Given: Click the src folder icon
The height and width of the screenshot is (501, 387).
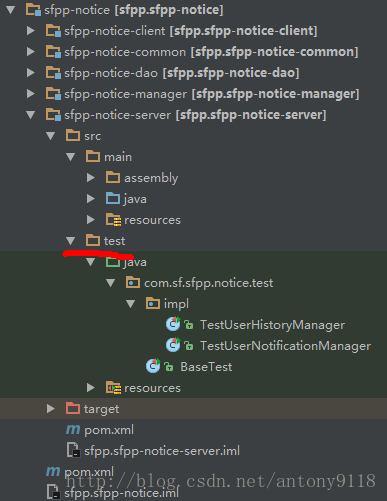Looking at the screenshot, I should 73,136.
